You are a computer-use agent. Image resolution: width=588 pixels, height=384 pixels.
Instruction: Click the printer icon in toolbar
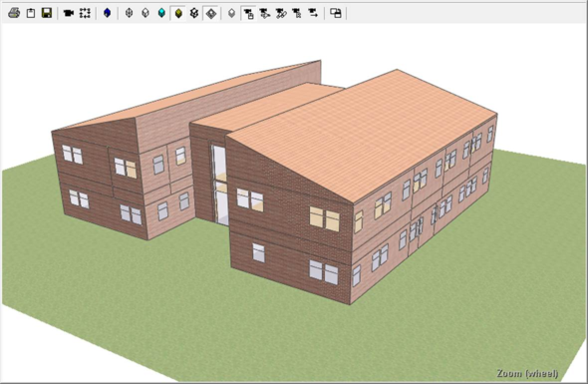[14, 13]
